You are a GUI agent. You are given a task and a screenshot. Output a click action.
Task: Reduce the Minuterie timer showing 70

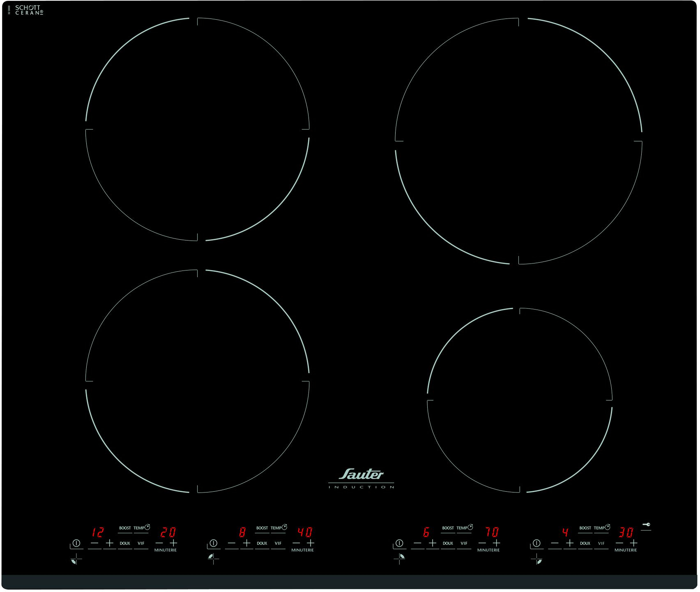[x=482, y=543]
